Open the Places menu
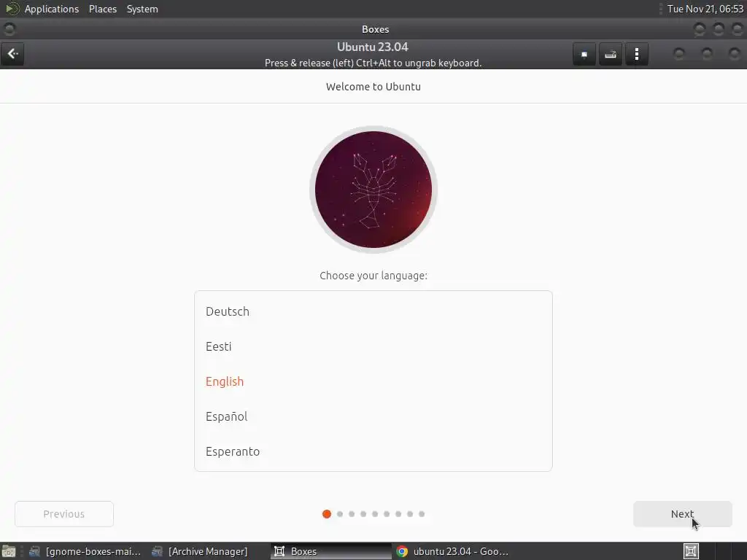The height and width of the screenshot is (560, 747). (102, 9)
